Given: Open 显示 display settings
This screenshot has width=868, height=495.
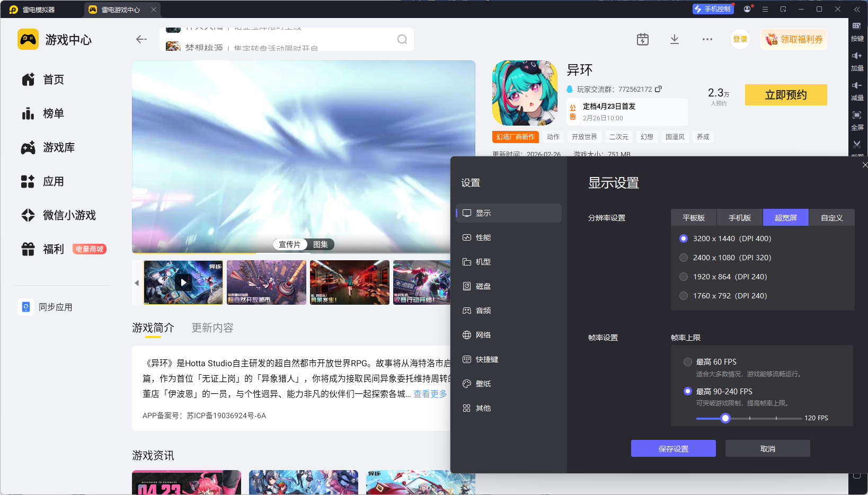Looking at the screenshot, I should pyautogui.click(x=509, y=213).
